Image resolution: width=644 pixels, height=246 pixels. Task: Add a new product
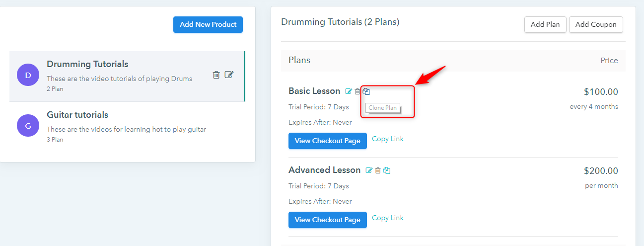tap(208, 24)
